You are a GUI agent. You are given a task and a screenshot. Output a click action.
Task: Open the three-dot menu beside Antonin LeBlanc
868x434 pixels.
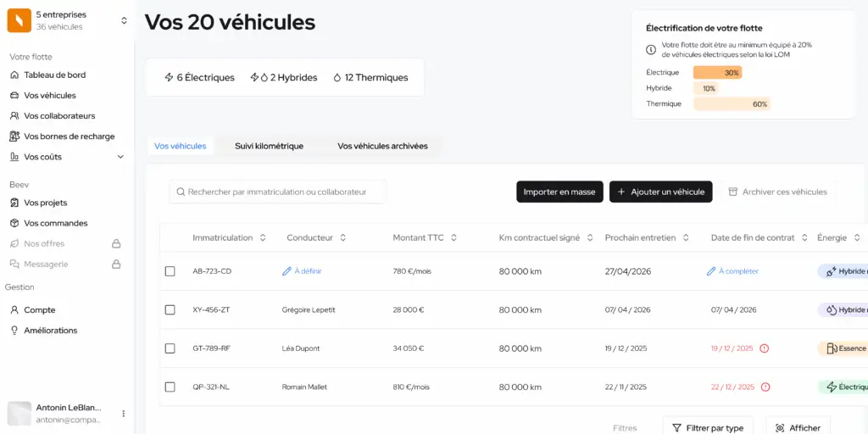[123, 414]
